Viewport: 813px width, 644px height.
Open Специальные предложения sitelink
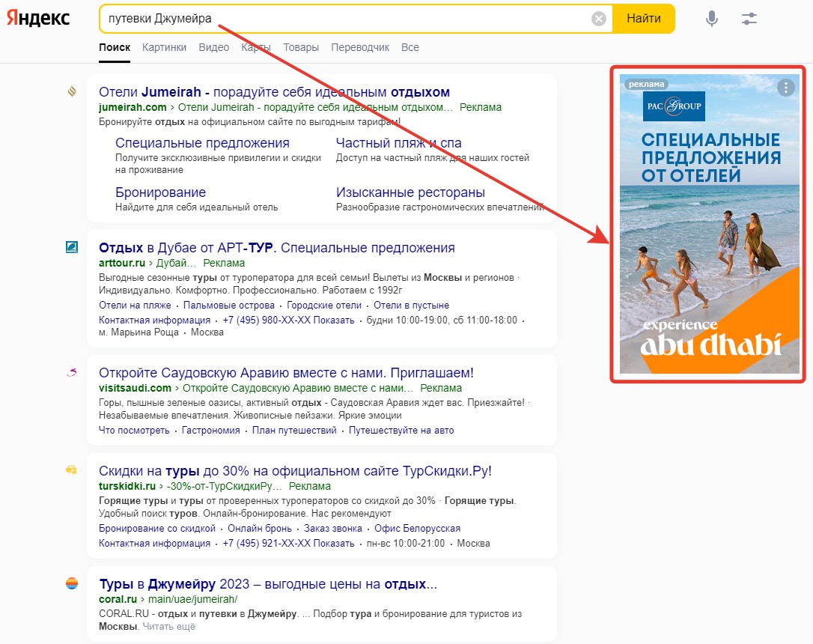[x=202, y=142]
